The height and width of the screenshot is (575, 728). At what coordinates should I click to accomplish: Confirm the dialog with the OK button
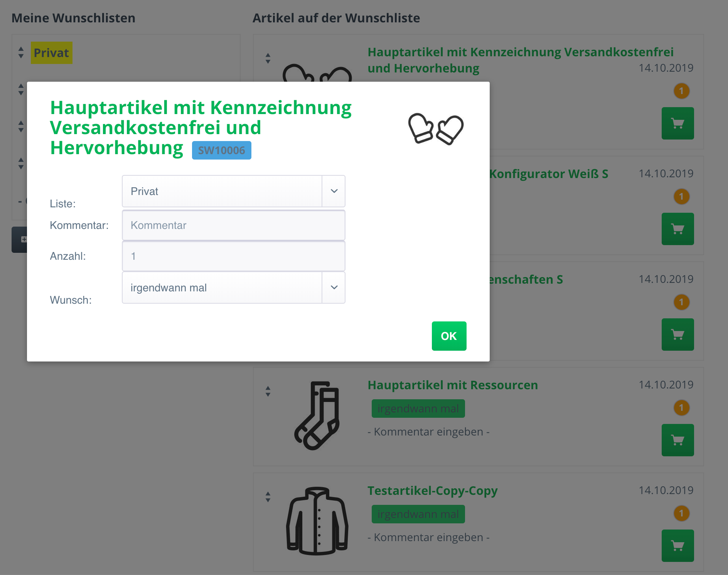click(x=449, y=336)
